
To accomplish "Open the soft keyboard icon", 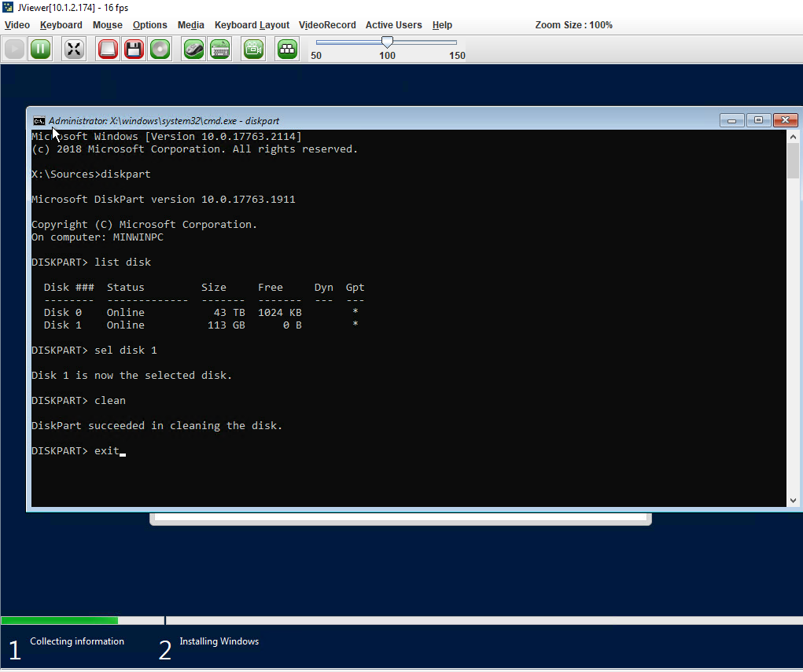I will pyautogui.click(x=219, y=50).
